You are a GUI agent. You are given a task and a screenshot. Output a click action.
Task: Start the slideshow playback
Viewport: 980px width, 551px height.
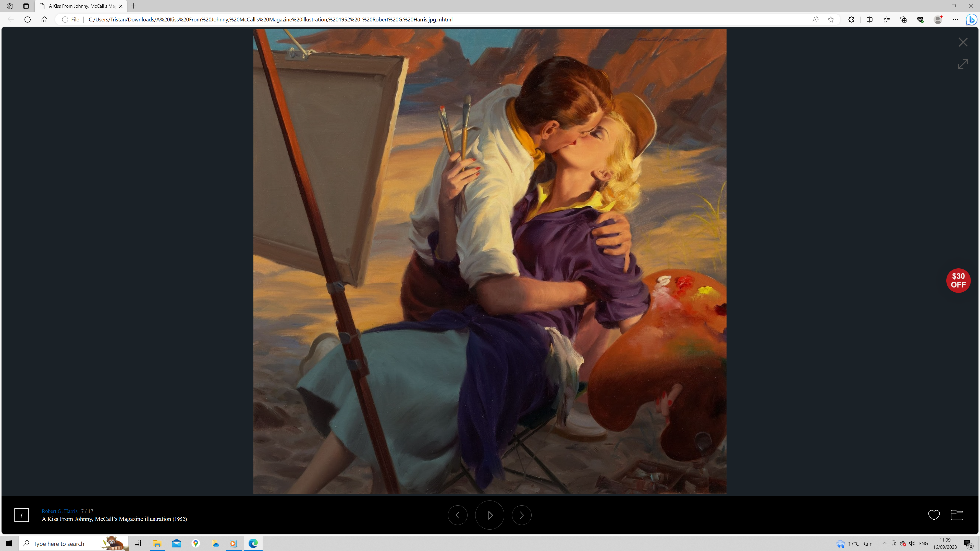click(490, 515)
